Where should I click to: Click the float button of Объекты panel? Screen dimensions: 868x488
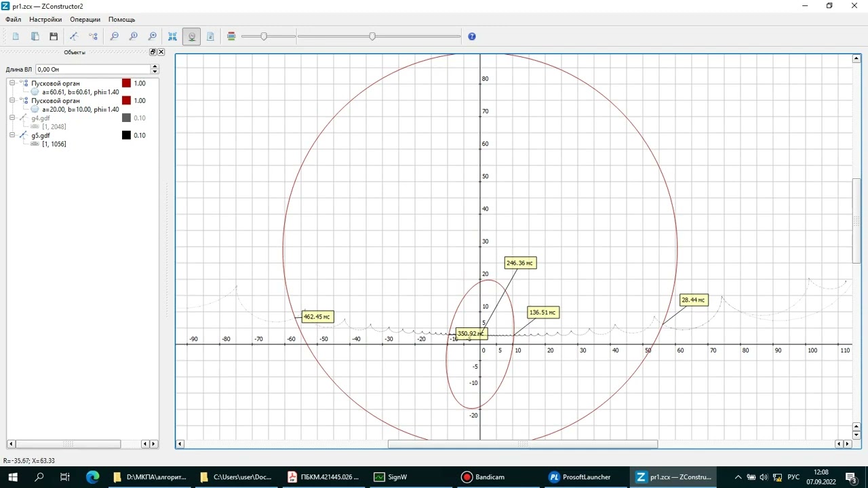point(153,52)
